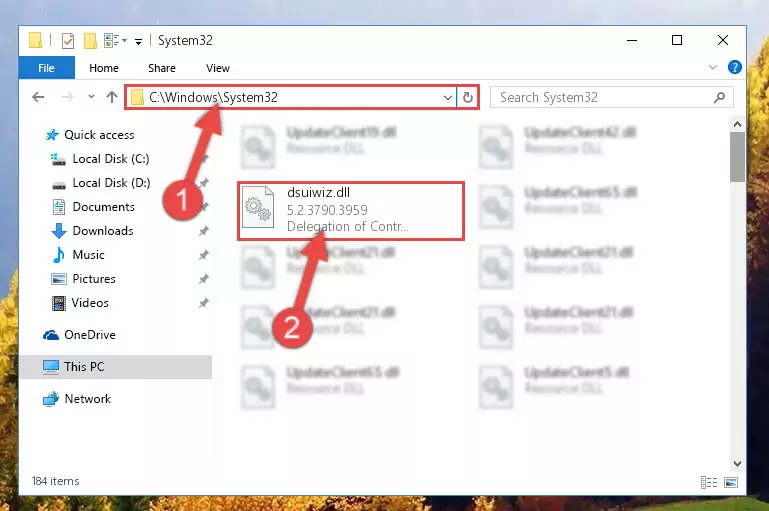Open Help with the blue question icon
769x511 pixels.
click(x=735, y=67)
